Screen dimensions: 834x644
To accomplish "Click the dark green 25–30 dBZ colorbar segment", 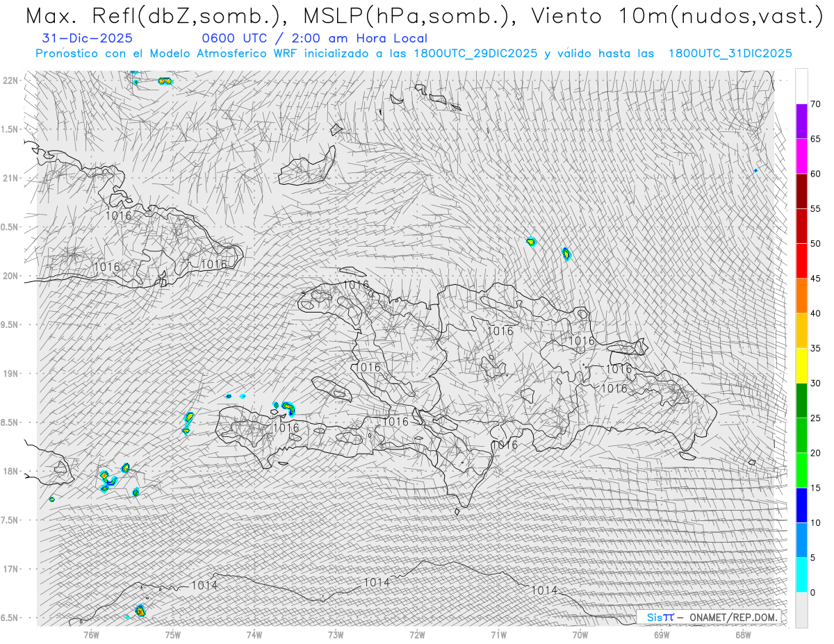I will (801, 400).
